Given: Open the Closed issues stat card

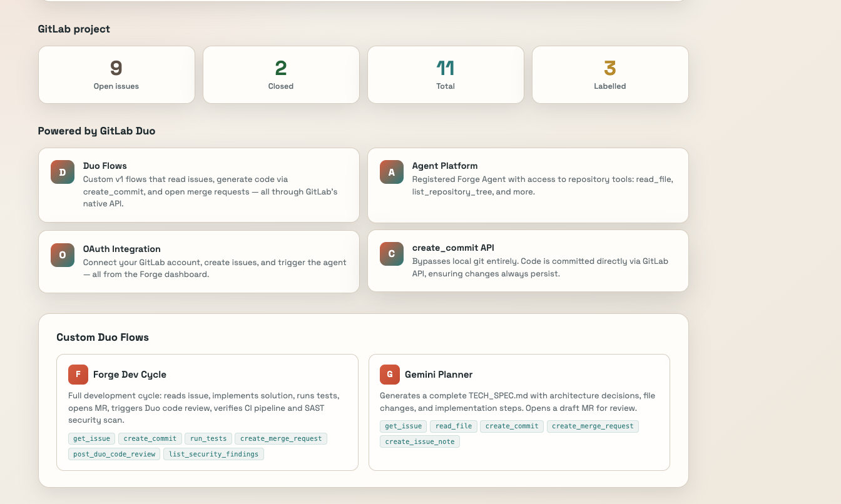Looking at the screenshot, I should pyautogui.click(x=281, y=74).
